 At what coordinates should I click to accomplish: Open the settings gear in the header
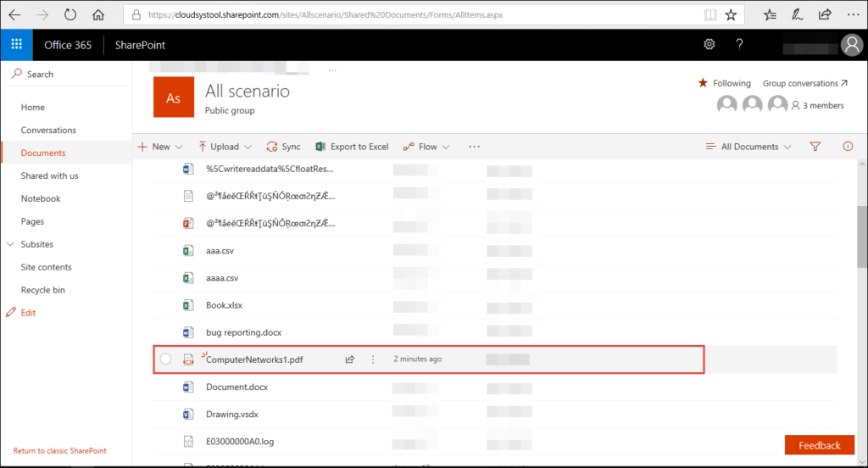pos(709,44)
